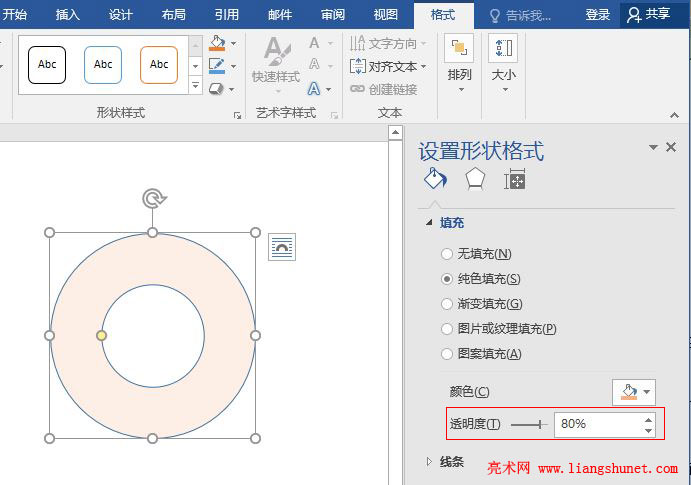
Task: Collapse the ribbon with the chevron
Action: point(674,115)
